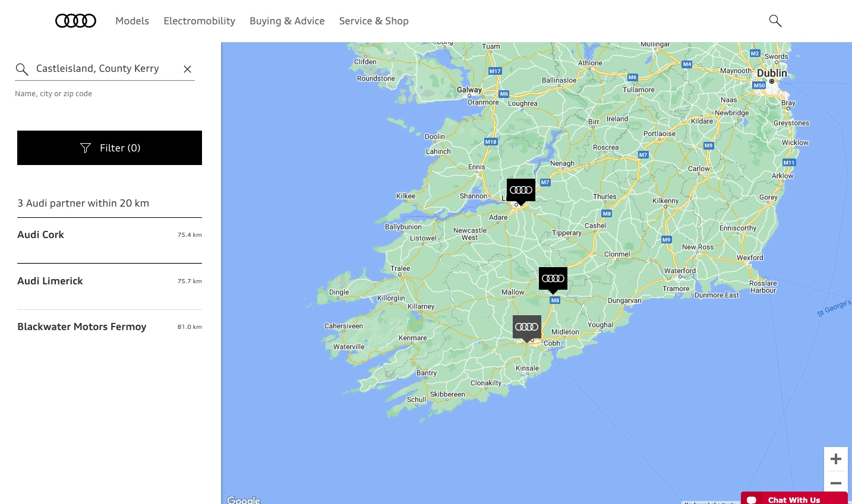
Task: Click Ennis label on the map
Action: point(477,167)
